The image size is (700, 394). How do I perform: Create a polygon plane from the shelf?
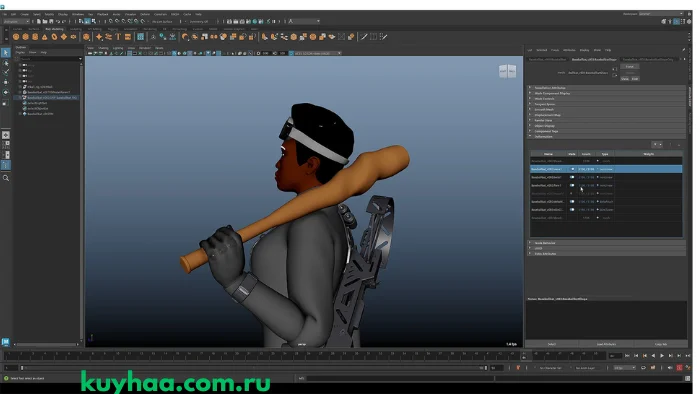click(64, 37)
